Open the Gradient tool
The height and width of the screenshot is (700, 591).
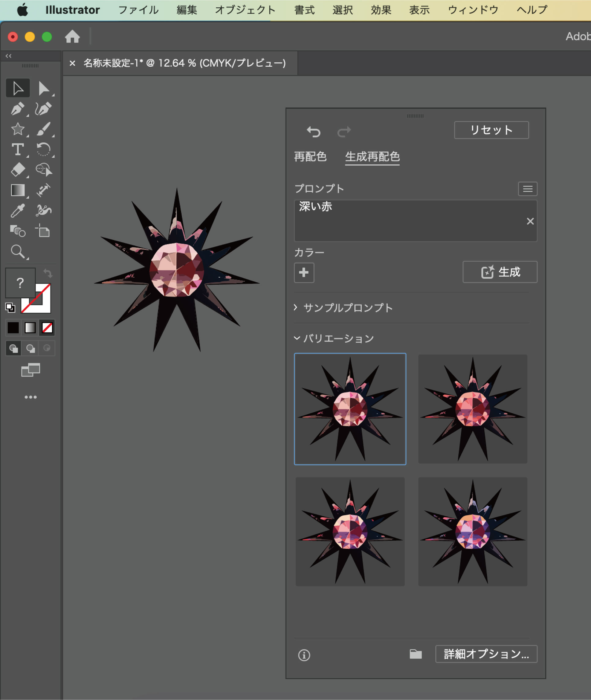coord(17,190)
